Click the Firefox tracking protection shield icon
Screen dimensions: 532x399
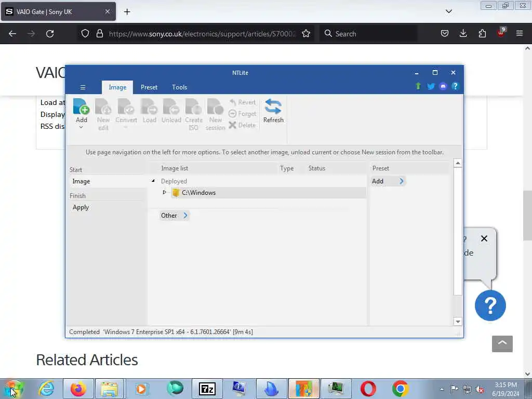coord(85,34)
